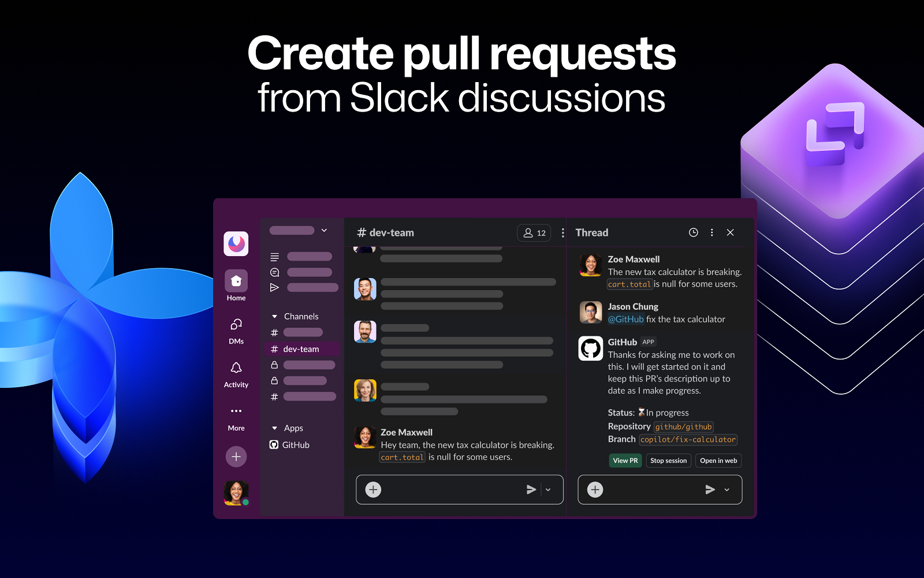Image resolution: width=924 pixels, height=578 pixels.
Task: Click Zoe Maxwell's avatar in thread
Action: [591, 265]
